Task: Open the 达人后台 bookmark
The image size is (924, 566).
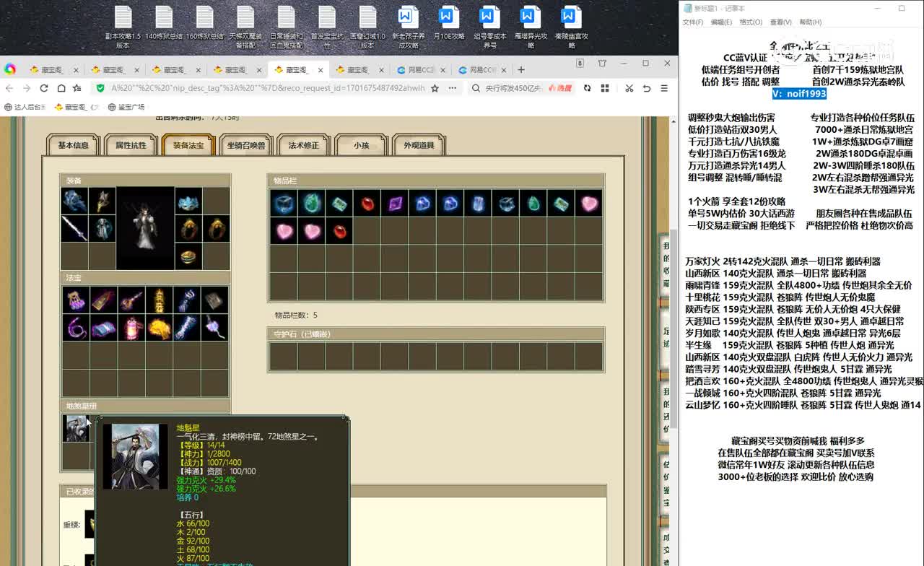Action: (25, 107)
